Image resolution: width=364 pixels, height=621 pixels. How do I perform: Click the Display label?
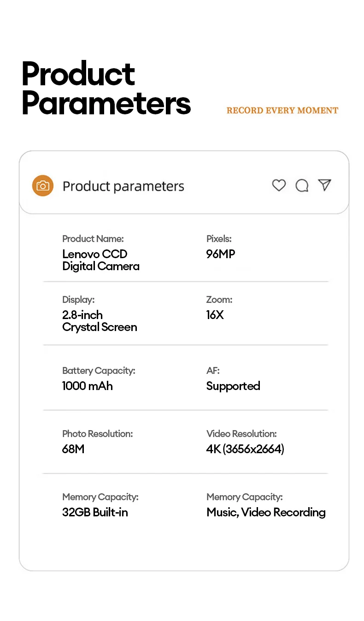[x=78, y=300]
